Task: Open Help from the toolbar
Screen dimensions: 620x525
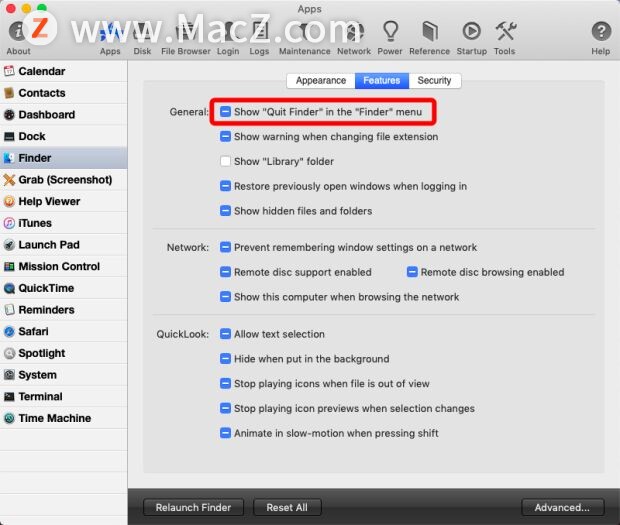Action: pos(601,38)
